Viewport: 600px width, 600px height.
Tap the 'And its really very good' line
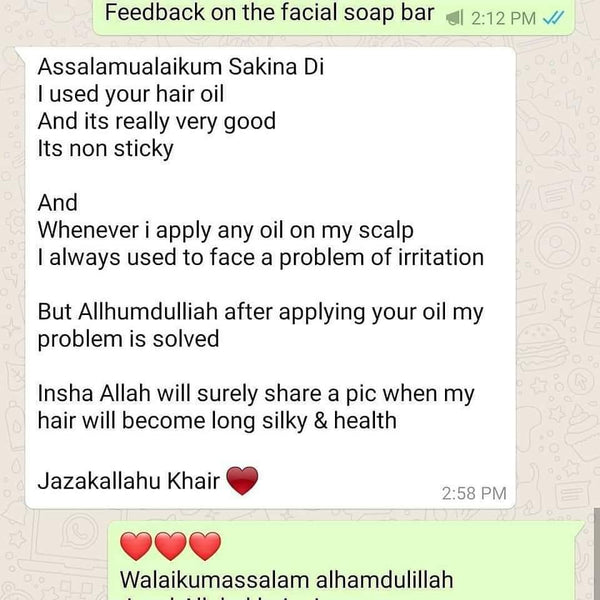coord(157,122)
